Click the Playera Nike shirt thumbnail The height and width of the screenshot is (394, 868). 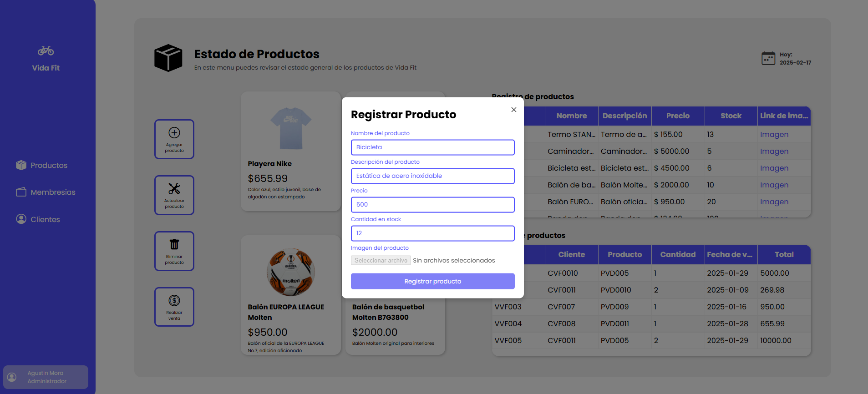tap(291, 128)
